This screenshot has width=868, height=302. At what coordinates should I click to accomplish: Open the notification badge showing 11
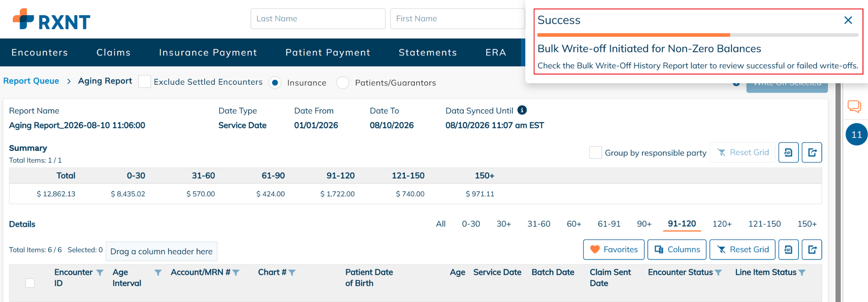point(857,135)
